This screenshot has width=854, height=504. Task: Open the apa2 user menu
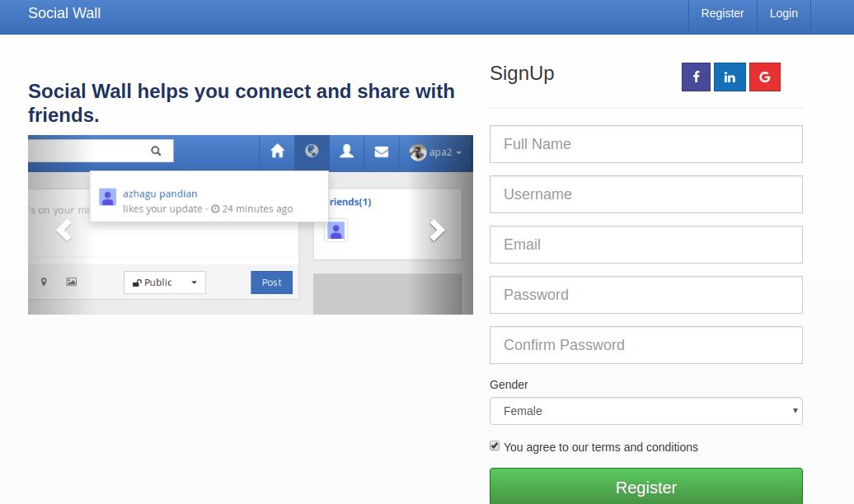click(x=436, y=152)
